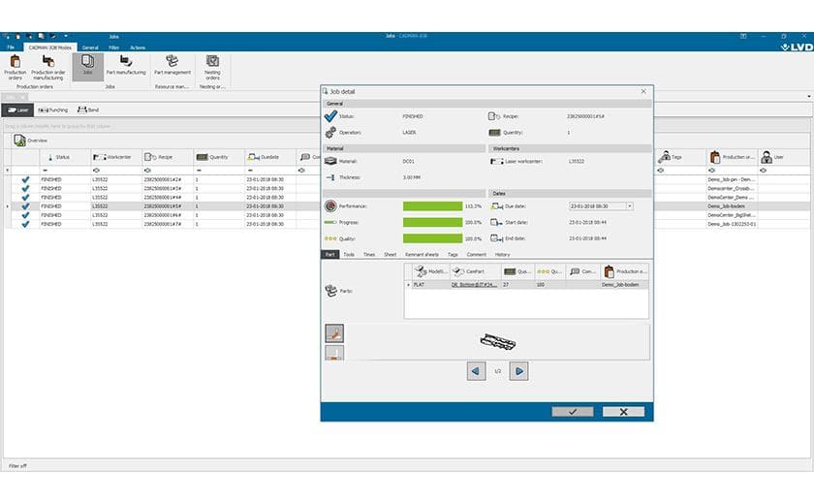814x504 pixels.
Task: Click the Operation gears icon in Job detail
Action: (330, 133)
